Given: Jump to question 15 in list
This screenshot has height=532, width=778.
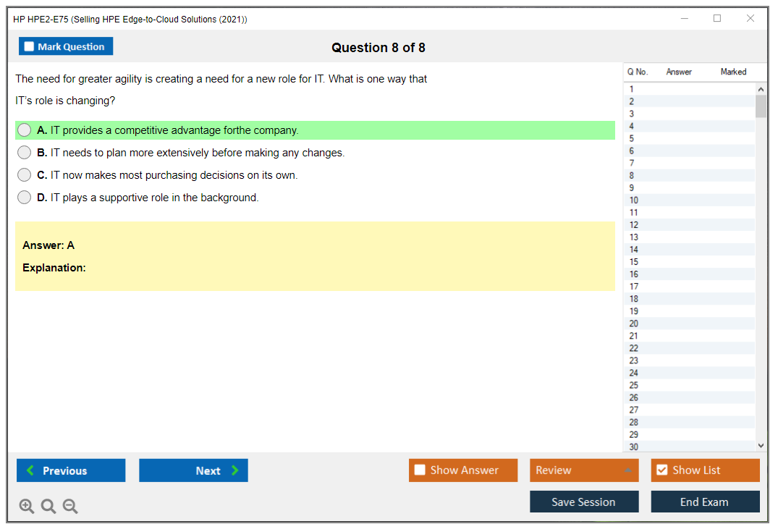Looking at the screenshot, I should (x=634, y=262).
